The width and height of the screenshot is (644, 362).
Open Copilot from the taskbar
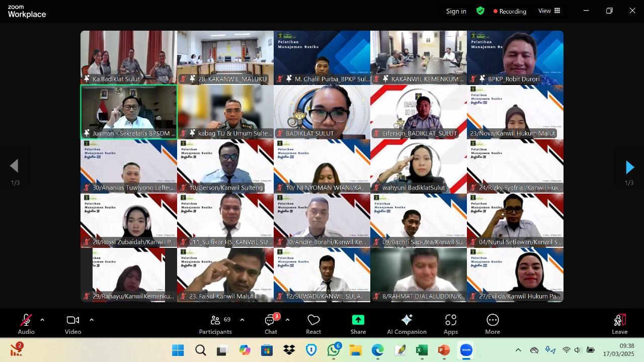[245, 350]
